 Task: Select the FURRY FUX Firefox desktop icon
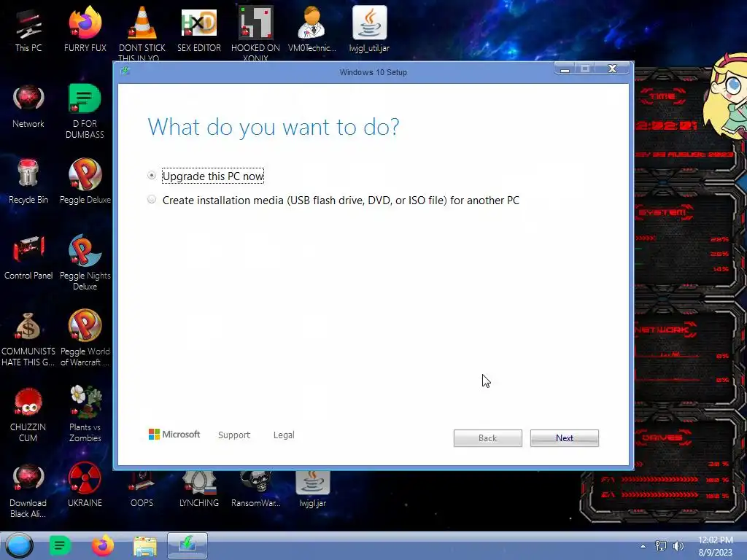tap(85, 29)
